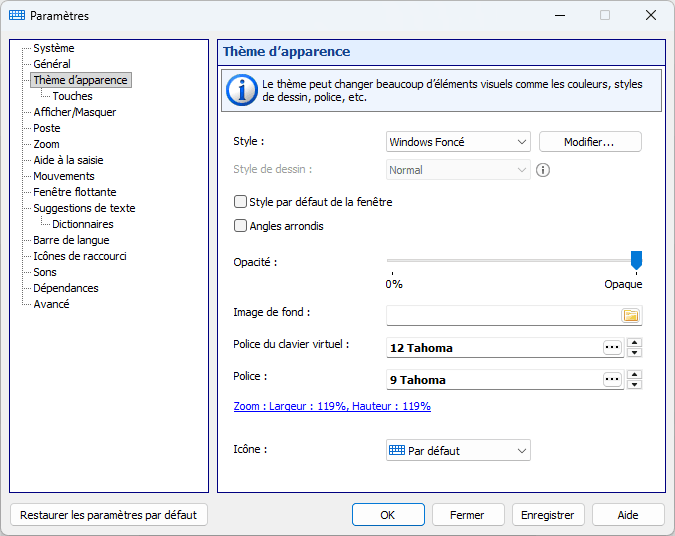Image resolution: width=675 pixels, height=536 pixels.
Task: Click the ellipsis button for Police du clavier virtuel
Action: [x=612, y=347]
